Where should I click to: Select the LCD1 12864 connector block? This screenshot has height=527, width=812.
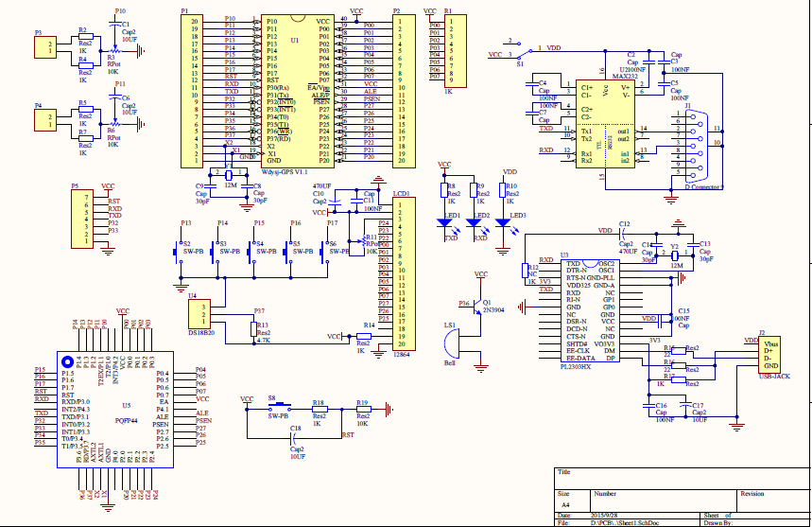404,273
